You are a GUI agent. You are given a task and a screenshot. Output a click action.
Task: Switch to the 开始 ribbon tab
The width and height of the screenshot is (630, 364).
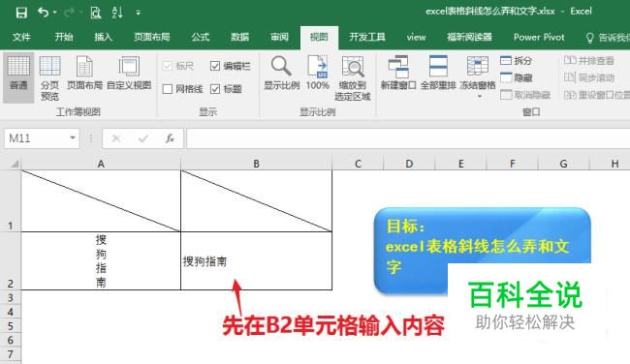click(64, 37)
